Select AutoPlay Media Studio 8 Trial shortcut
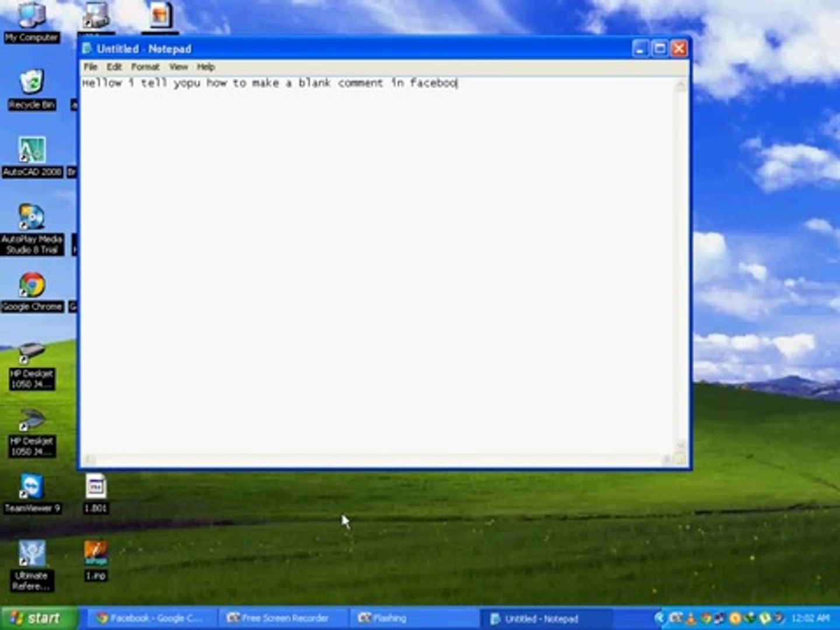Viewport: 840px width, 630px height. pos(32,229)
